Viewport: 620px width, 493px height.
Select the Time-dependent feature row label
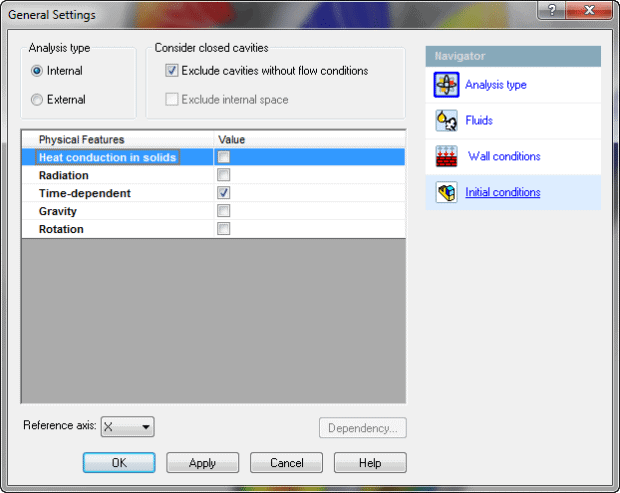pos(85,193)
